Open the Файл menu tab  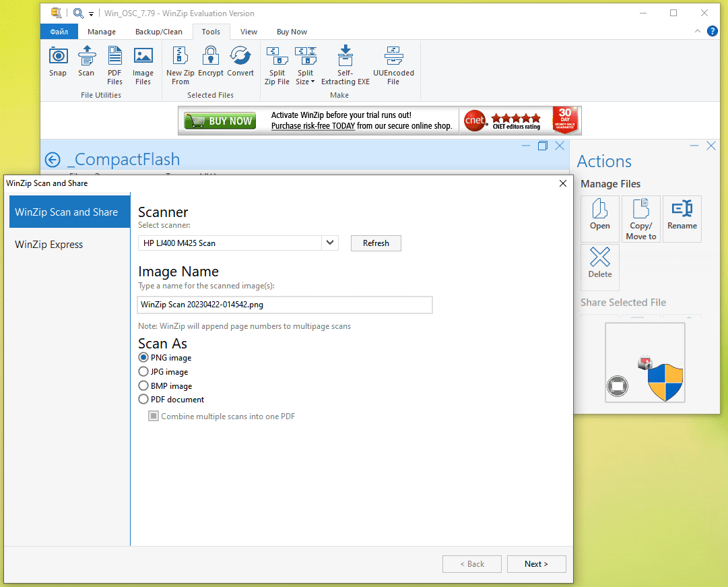tap(59, 32)
